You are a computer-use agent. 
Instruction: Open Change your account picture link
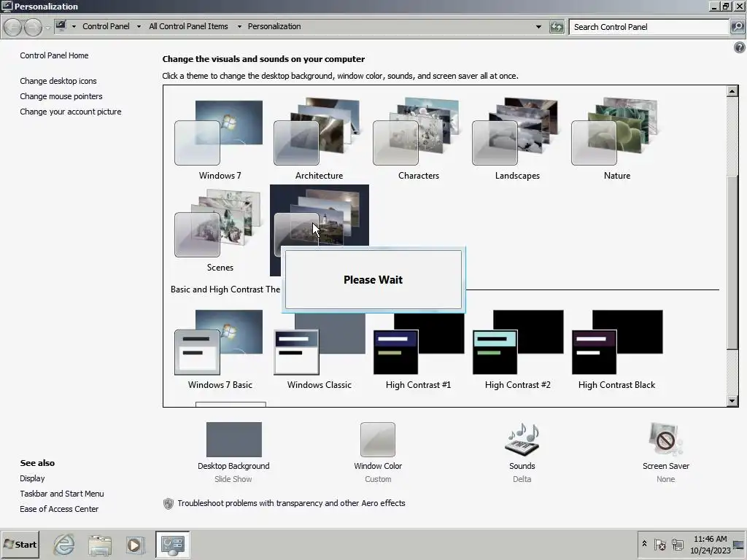pos(71,112)
